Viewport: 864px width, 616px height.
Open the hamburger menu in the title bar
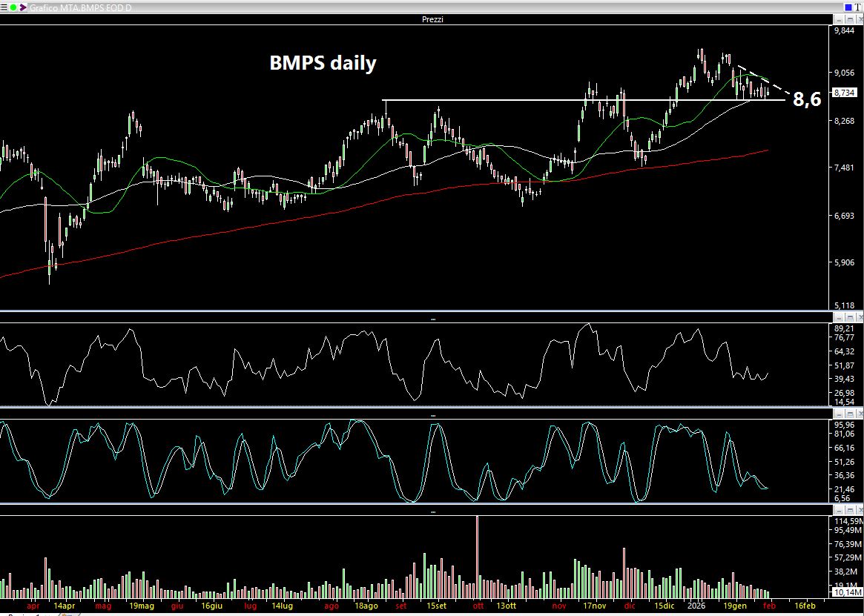[5, 7]
